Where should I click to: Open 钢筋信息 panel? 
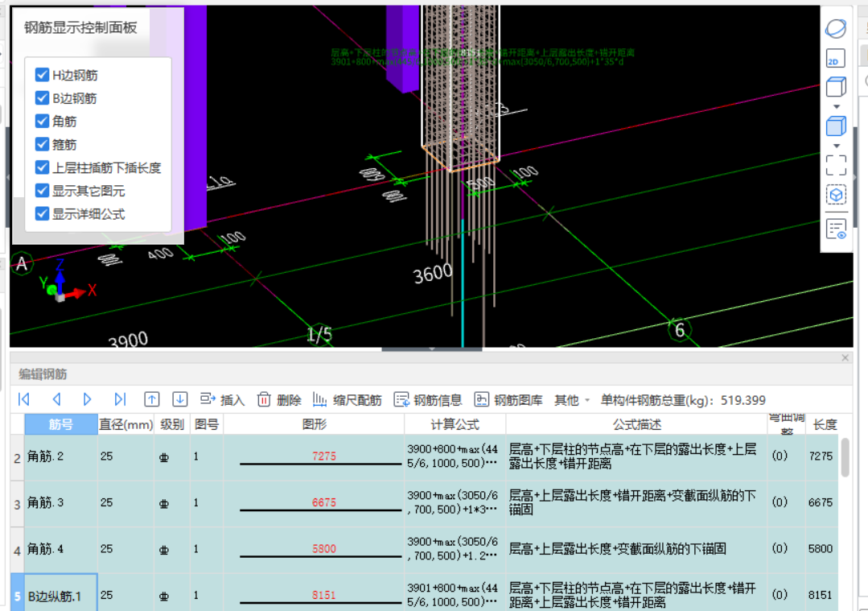pos(428,400)
